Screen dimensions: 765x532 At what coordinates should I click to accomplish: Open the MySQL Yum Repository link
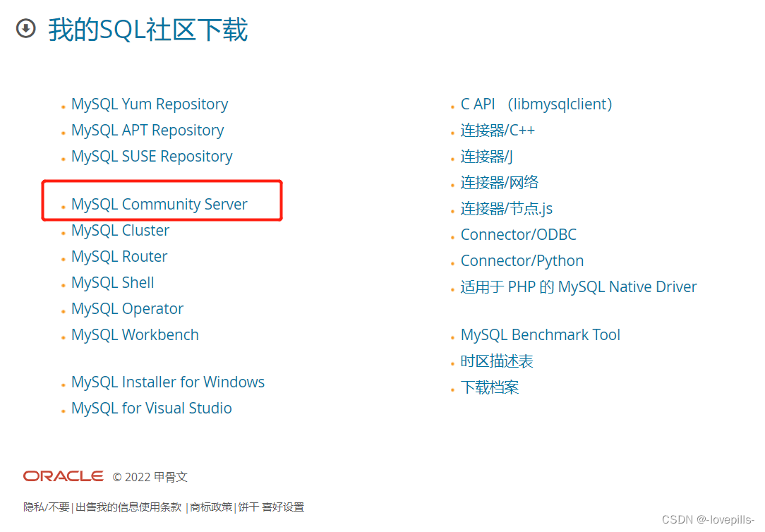click(150, 104)
